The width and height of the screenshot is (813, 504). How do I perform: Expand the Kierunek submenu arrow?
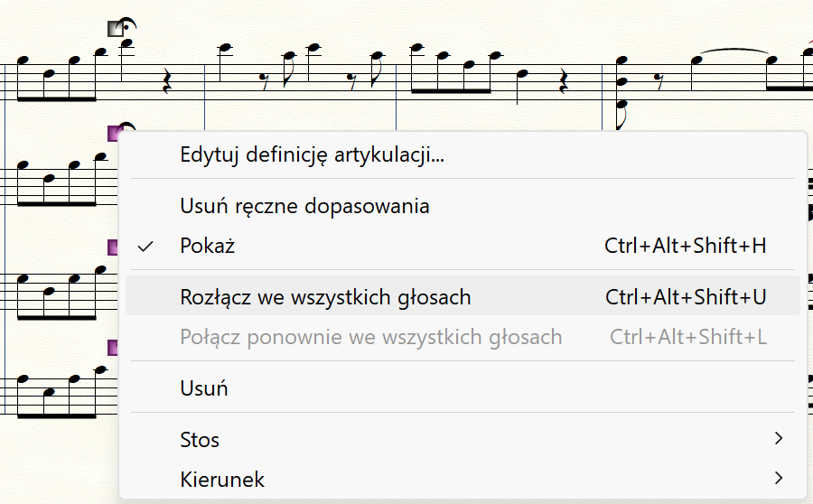pyautogui.click(x=779, y=478)
